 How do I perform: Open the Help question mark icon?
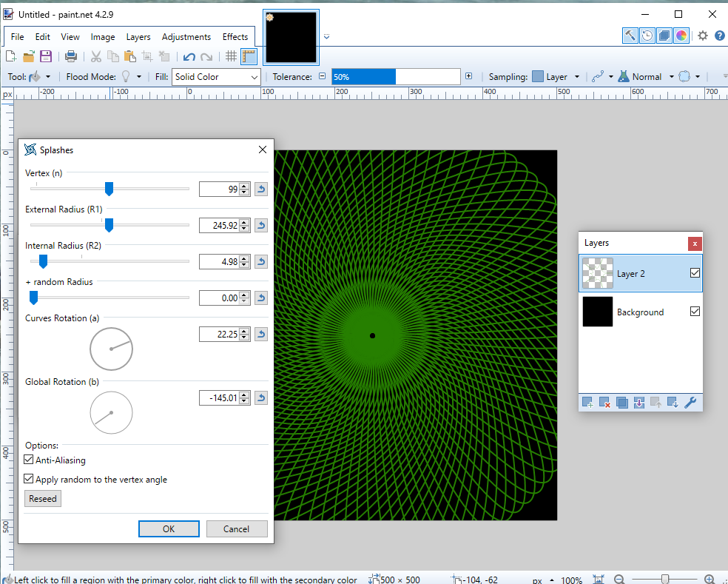(x=720, y=36)
